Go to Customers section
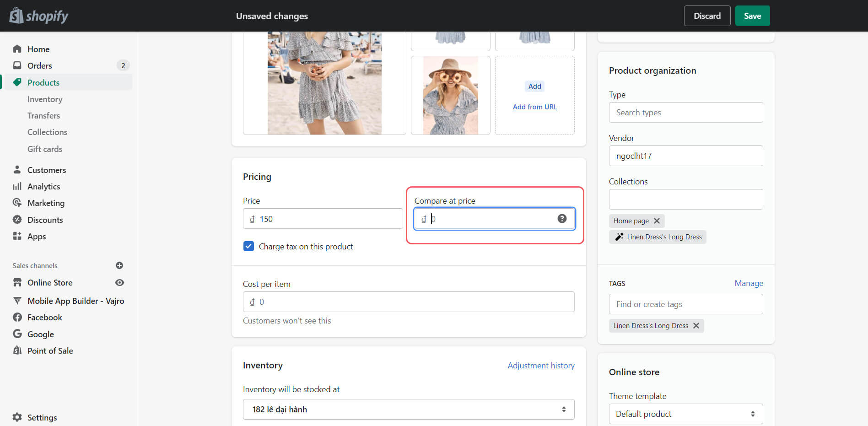This screenshot has height=426, width=868. click(x=47, y=170)
